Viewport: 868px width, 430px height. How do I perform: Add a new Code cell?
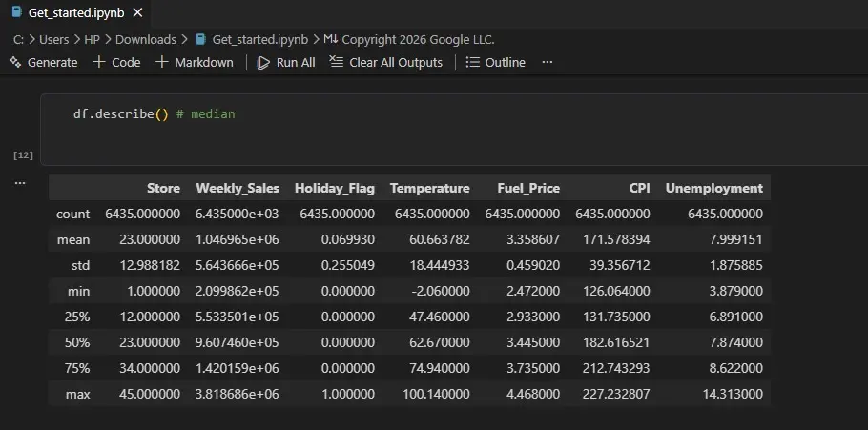[x=116, y=62]
